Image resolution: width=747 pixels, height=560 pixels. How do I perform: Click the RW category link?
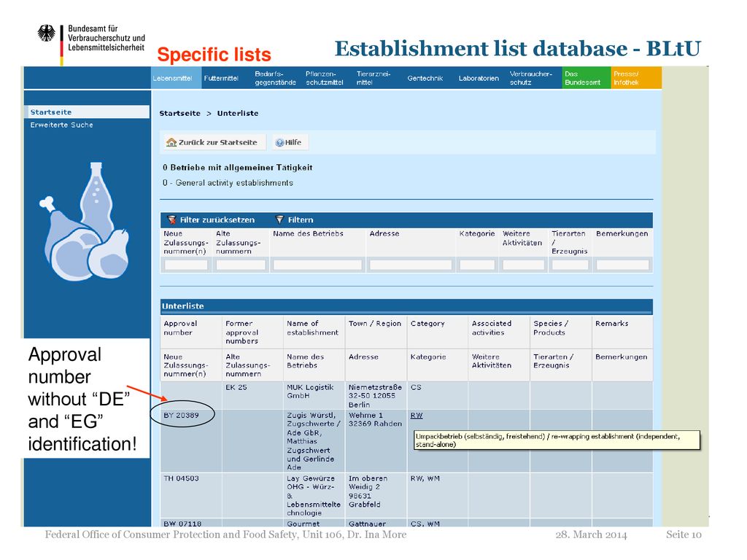(x=417, y=415)
